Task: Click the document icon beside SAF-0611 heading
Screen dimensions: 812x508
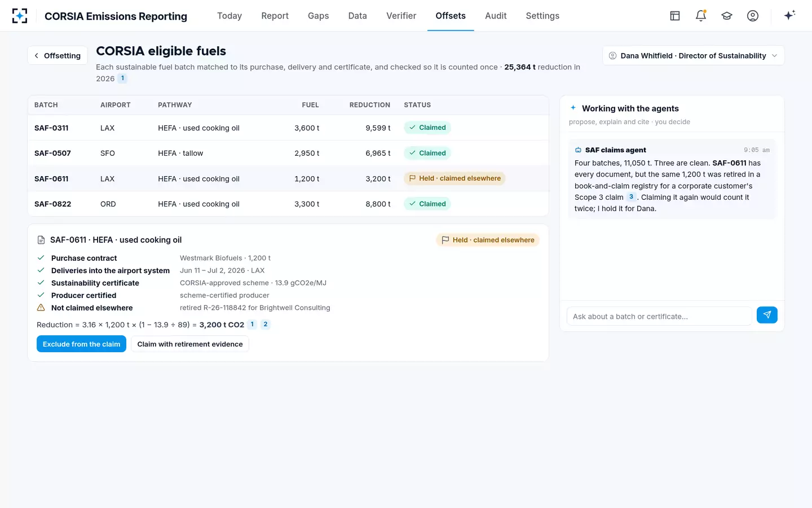Action: [41, 240]
